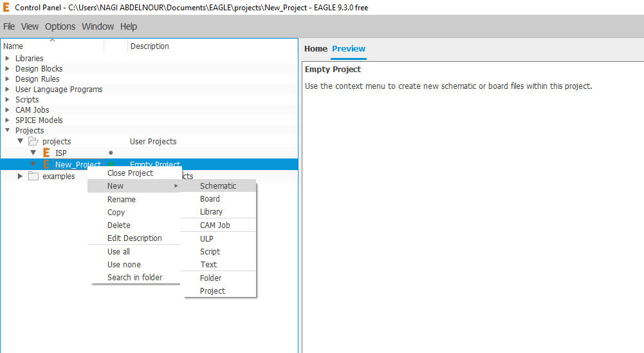Image resolution: width=644 pixels, height=353 pixels.
Task: Create a new ULP from submenu
Action: [x=218, y=238]
